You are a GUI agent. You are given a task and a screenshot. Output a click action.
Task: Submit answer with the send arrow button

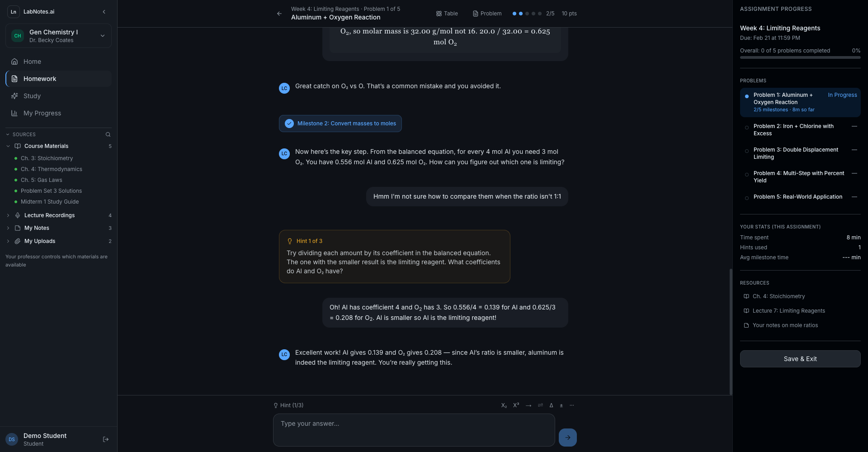(567, 438)
